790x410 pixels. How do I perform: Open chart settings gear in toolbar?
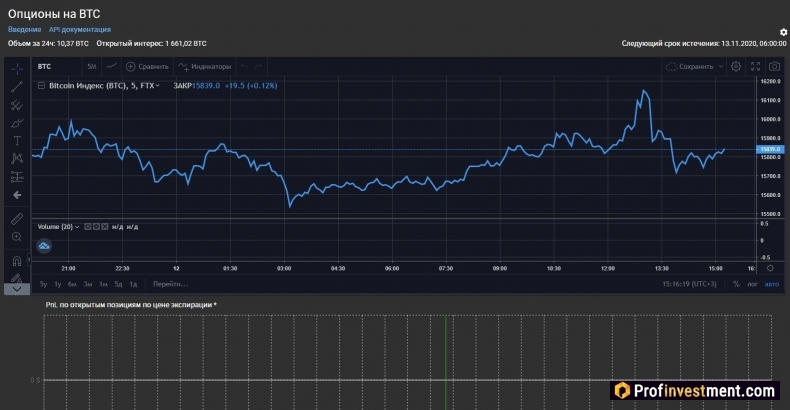(736, 66)
